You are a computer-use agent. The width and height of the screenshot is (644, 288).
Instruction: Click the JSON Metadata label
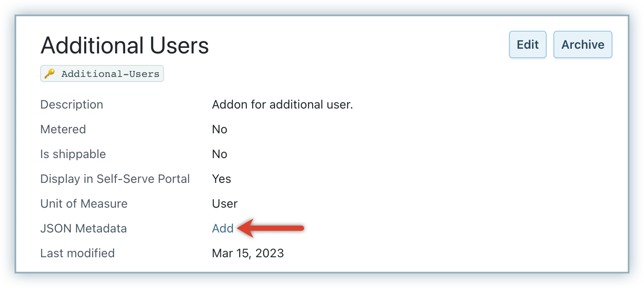pyautogui.click(x=83, y=228)
